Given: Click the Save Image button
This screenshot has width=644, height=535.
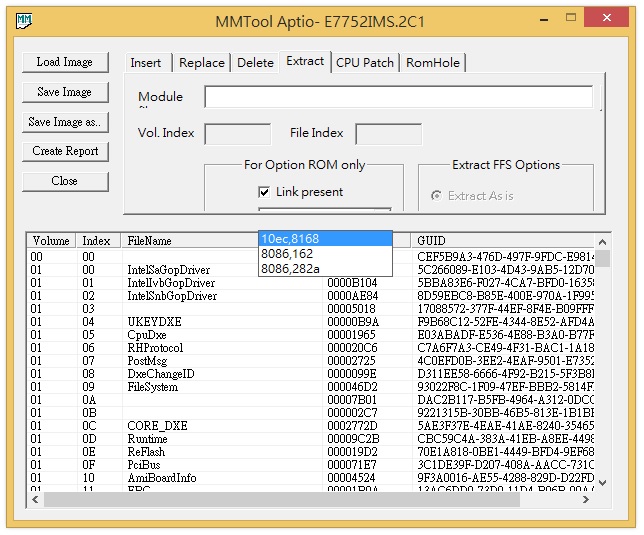Looking at the screenshot, I should pyautogui.click(x=65, y=92).
